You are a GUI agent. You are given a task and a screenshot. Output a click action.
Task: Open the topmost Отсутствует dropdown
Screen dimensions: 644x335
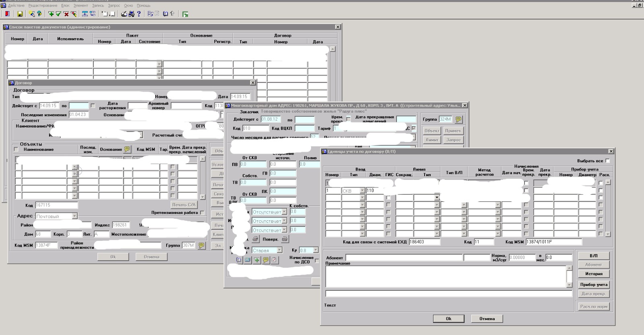tap(284, 212)
